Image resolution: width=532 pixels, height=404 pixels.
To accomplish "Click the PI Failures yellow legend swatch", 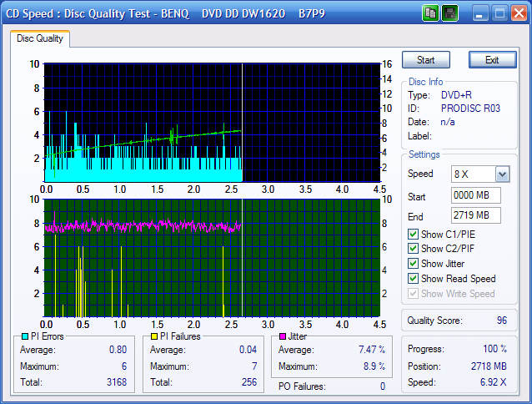I will click(x=154, y=336).
